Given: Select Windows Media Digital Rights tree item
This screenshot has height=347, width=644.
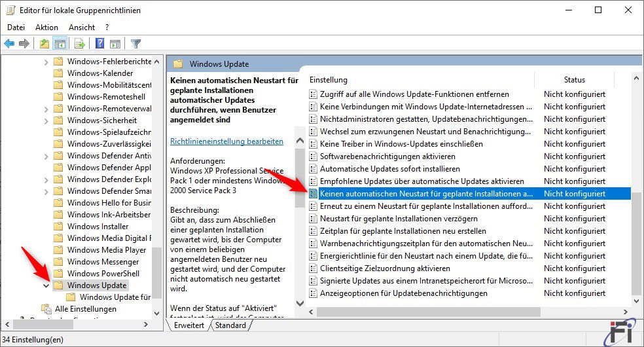Looking at the screenshot, I should tap(109, 238).
